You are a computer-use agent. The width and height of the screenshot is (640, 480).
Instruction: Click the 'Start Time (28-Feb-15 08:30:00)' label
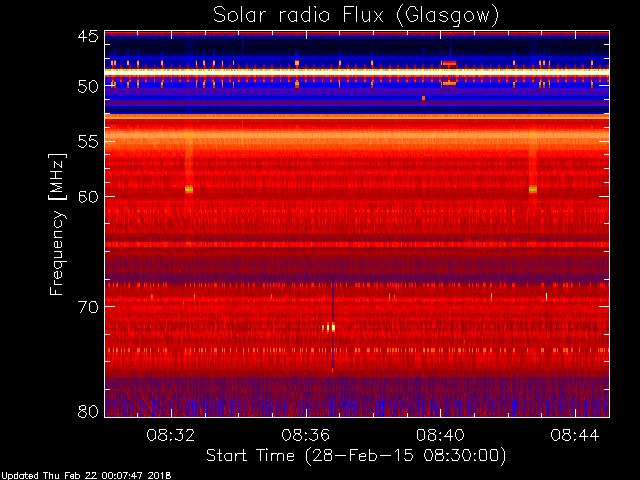tap(356, 456)
